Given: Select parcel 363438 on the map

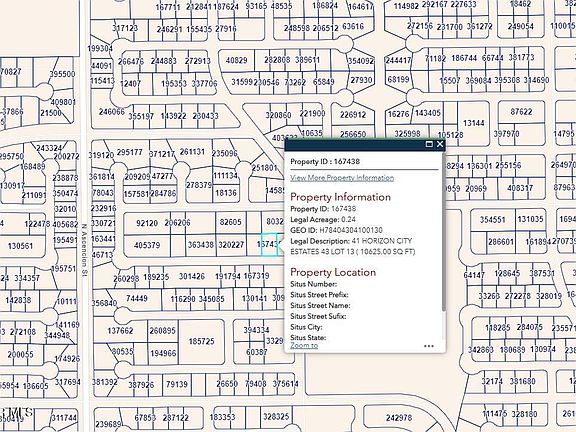Looking at the screenshot, I should pos(201,245).
